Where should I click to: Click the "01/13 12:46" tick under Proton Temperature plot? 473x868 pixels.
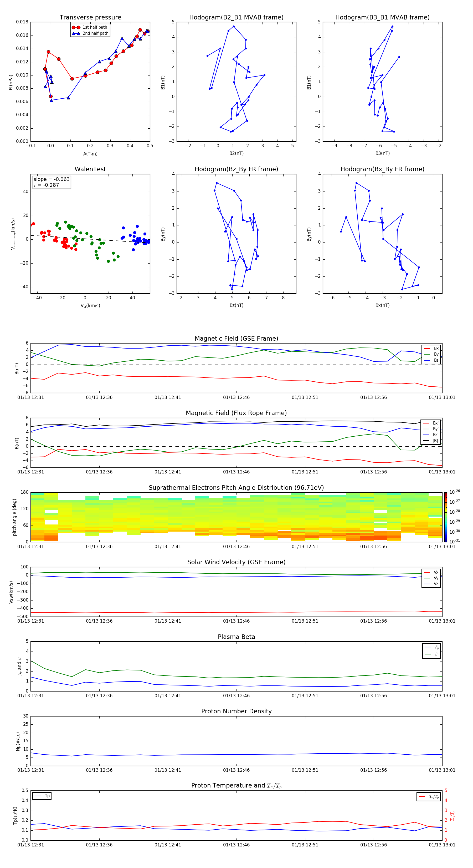pyautogui.click(x=236, y=845)
